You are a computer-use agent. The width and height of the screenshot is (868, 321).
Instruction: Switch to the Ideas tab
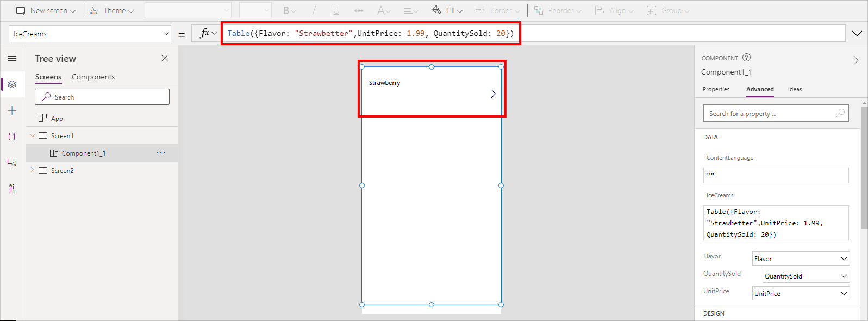tap(795, 89)
